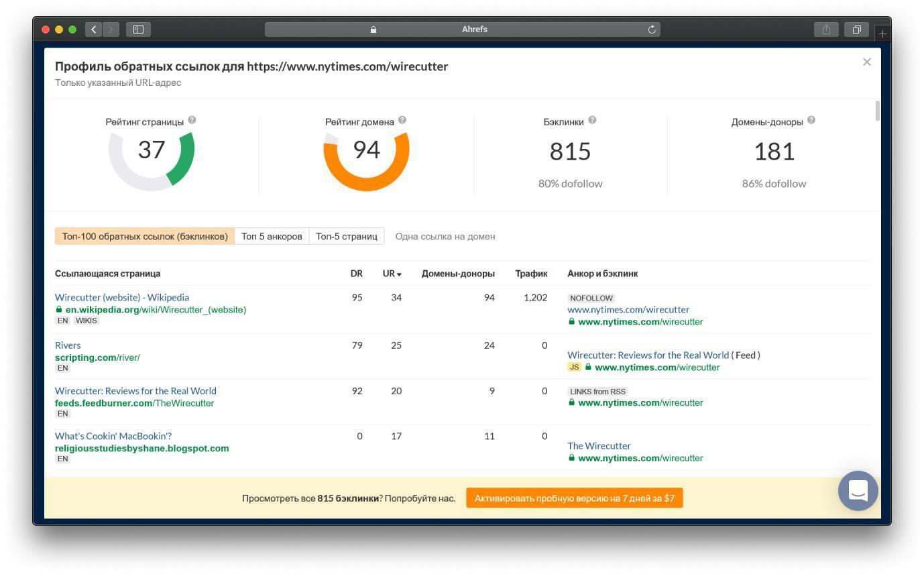Click Домены-доноры column header
Screen dimensions: 924x574
[x=458, y=274]
